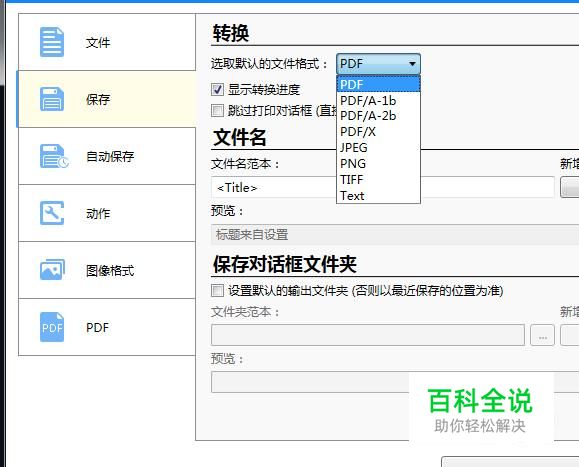Click the floppy disk icon beside 保存
The height and width of the screenshot is (467, 579).
click(x=52, y=99)
